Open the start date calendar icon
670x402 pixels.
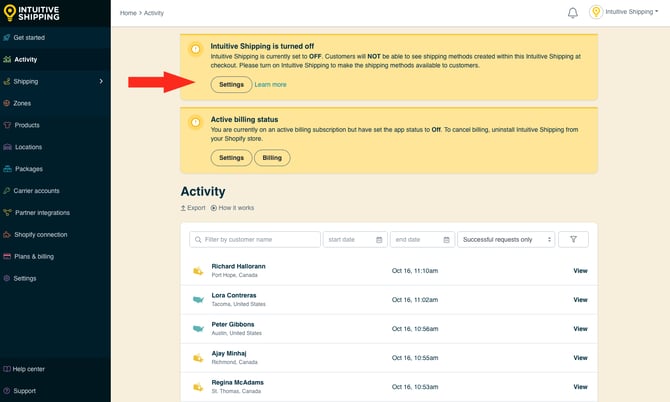(x=379, y=240)
